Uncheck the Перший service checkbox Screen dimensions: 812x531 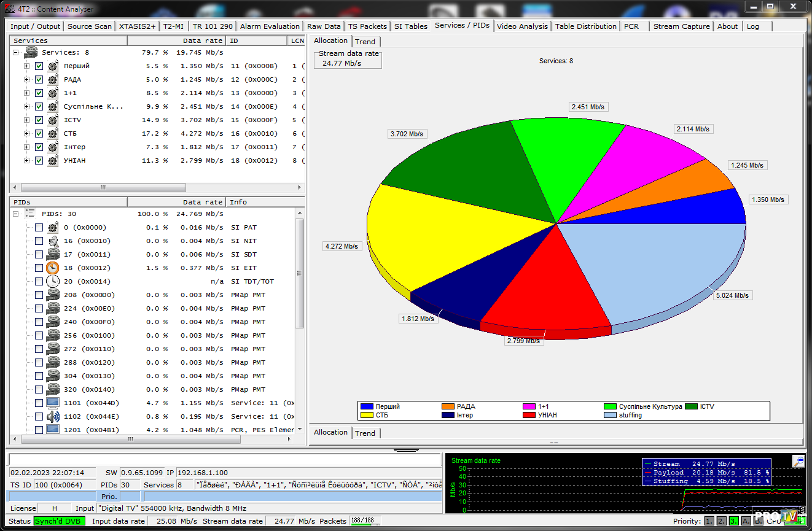tap(39, 66)
